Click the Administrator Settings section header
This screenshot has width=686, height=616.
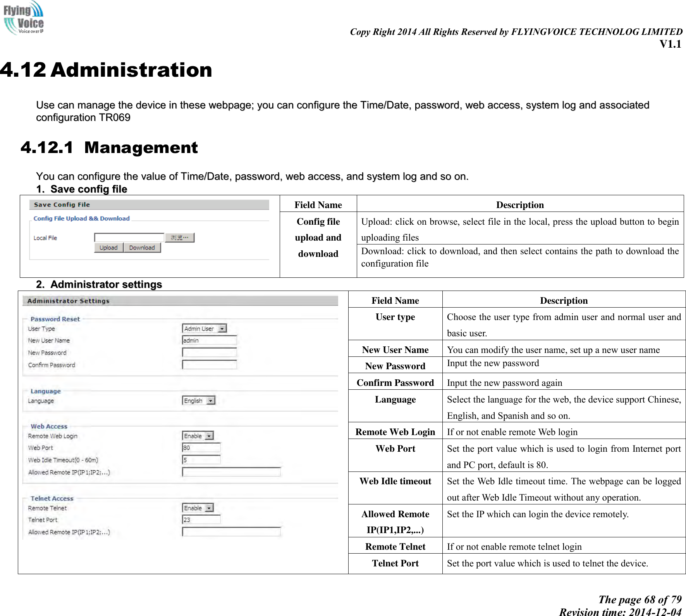click(x=180, y=301)
